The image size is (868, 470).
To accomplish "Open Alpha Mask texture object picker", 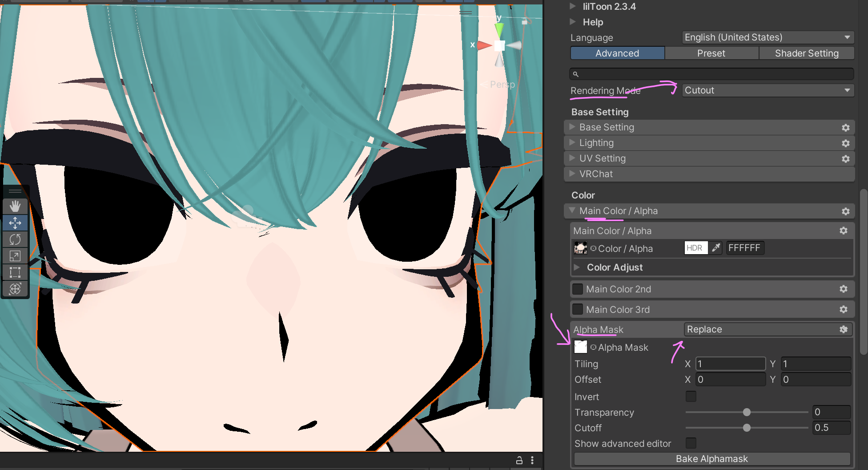I will [x=593, y=347].
